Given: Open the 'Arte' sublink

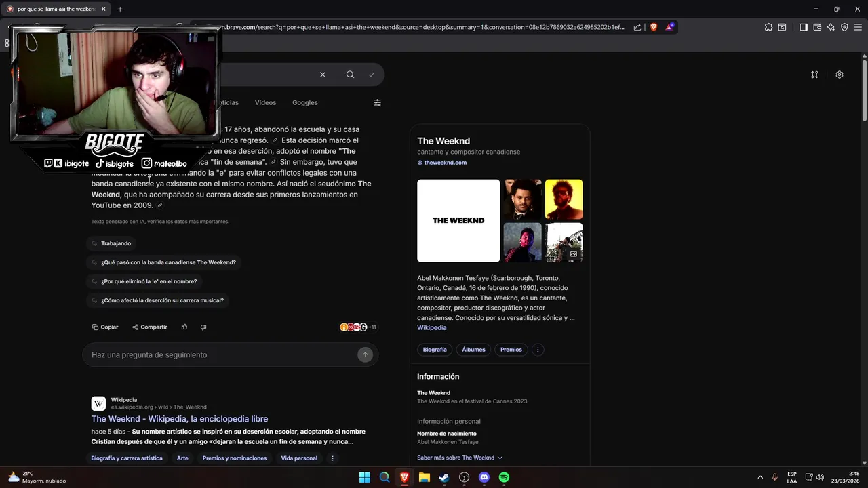Looking at the screenshot, I should (182, 458).
